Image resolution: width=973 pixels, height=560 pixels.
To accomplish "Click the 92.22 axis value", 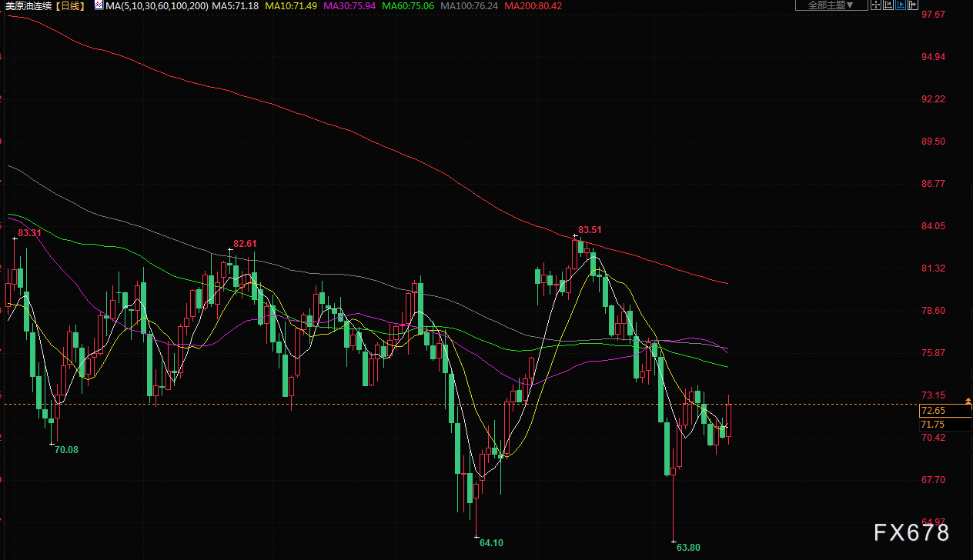I will [x=933, y=99].
